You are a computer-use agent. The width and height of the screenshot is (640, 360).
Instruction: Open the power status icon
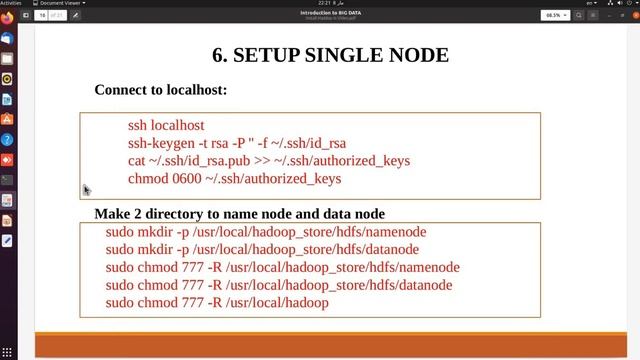point(629,3)
